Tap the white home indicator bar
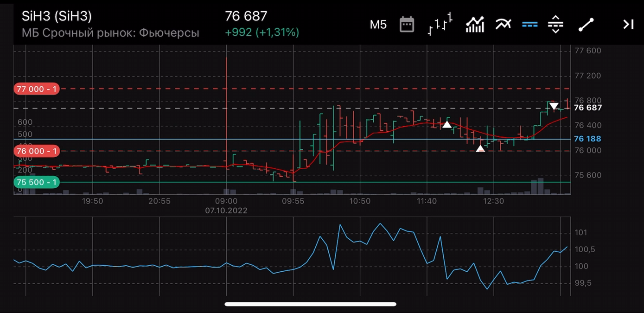 310,304
